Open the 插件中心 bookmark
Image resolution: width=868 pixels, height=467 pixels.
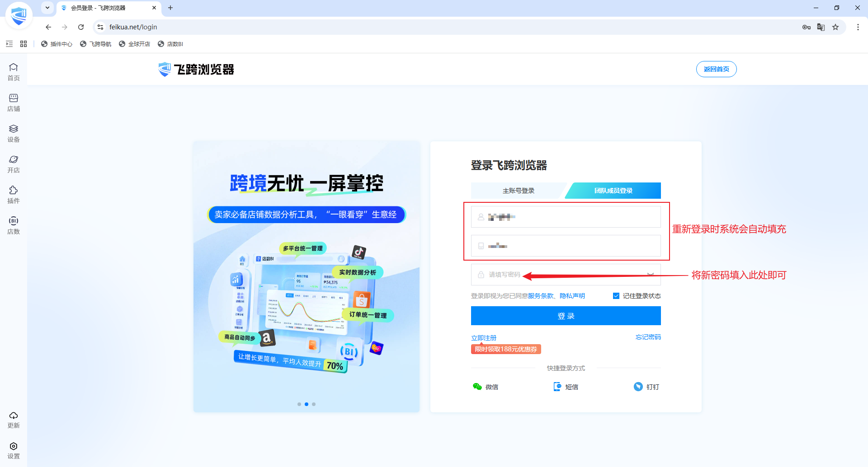coord(57,44)
